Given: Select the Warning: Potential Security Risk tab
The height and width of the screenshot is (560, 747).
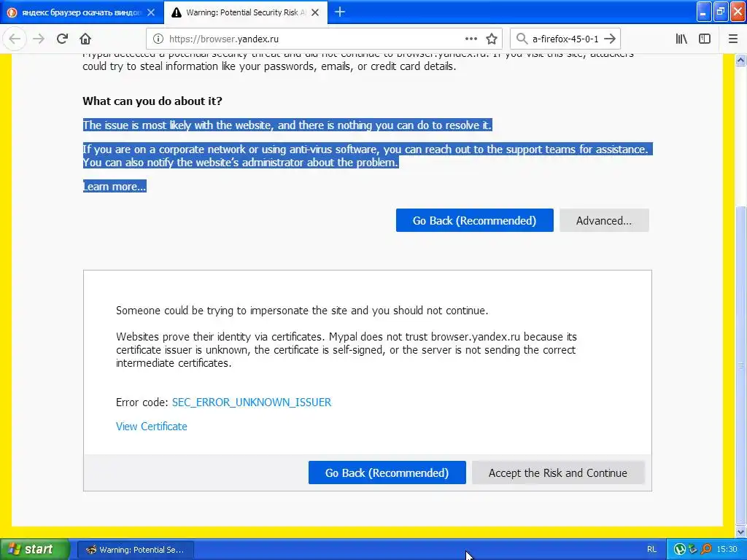Looking at the screenshot, I should [246, 12].
